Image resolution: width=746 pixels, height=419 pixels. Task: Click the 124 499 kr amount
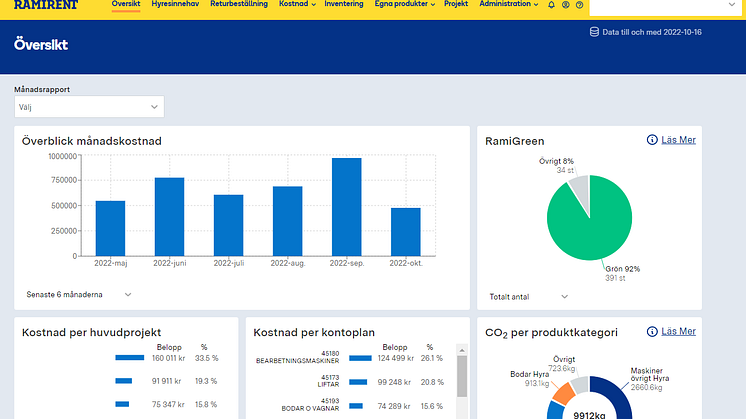396,358
